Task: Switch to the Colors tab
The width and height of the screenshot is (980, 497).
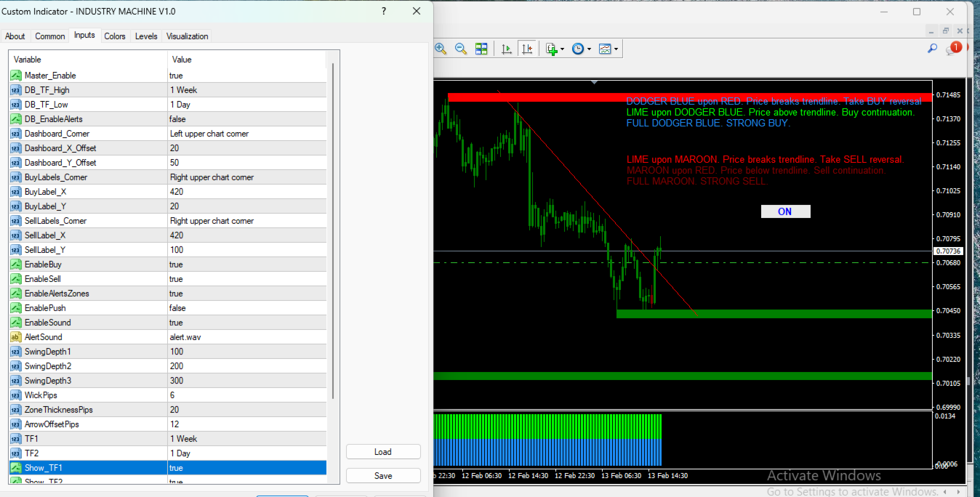Action: click(x=115, y=36)
